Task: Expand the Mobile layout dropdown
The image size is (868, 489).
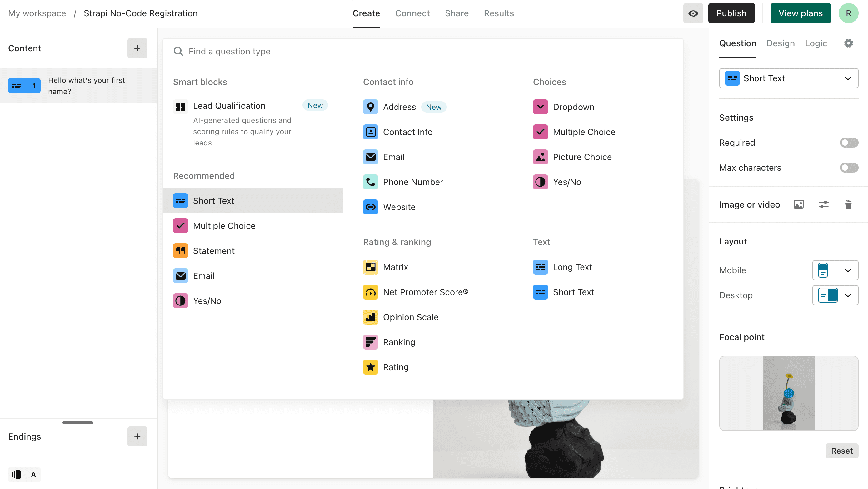Action: (x=835, y=270)
